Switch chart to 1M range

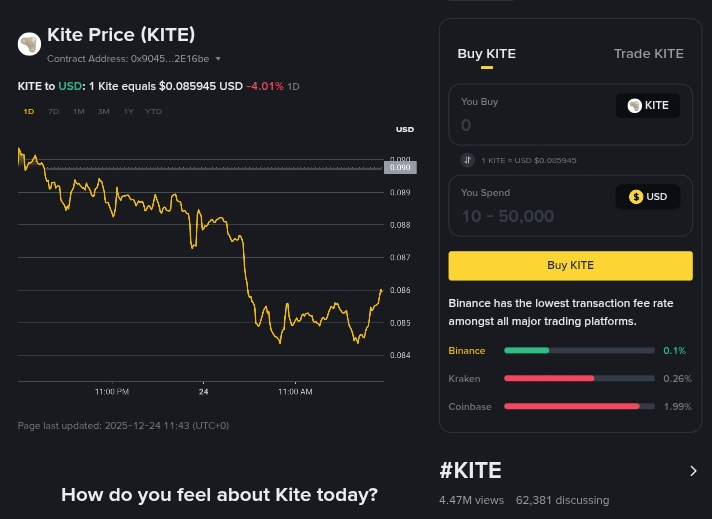pyautogui.click(x=78, y=111)
